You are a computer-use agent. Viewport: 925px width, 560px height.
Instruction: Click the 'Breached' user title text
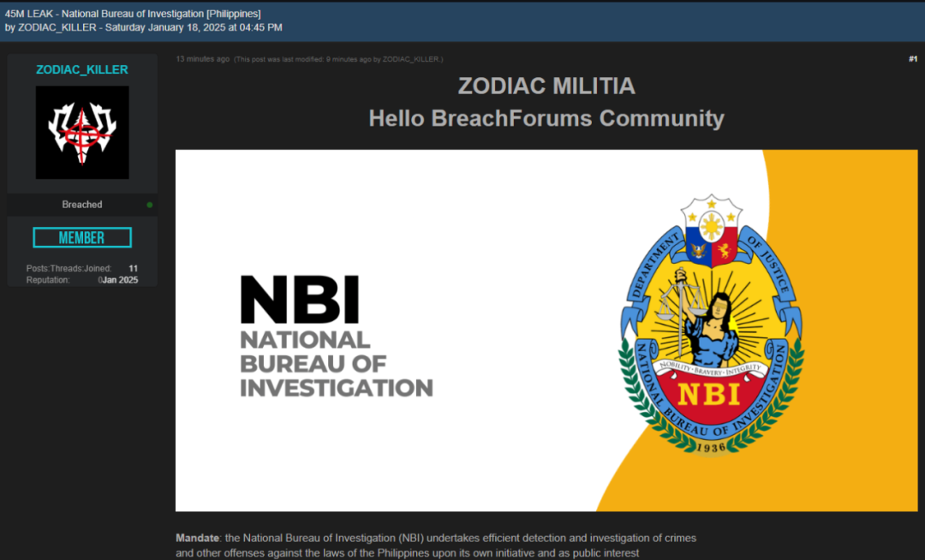[x=82, y=205]
